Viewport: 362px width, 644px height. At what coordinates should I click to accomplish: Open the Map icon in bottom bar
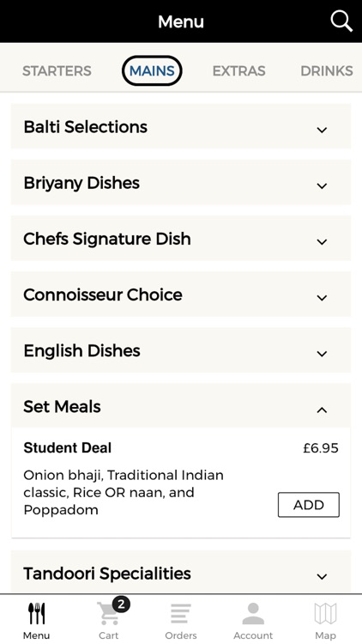[x=325, y=614]
